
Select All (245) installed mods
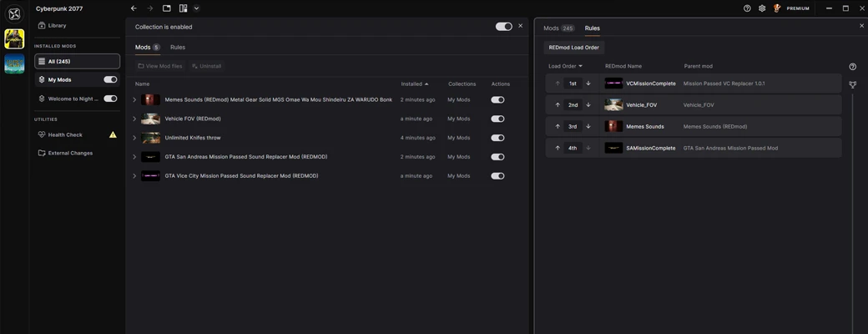[77, 62]
